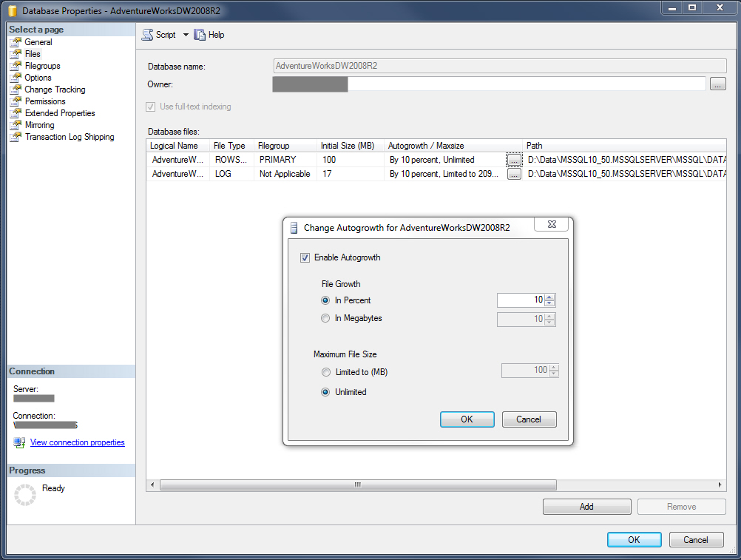The width and height of the screenshot is (741, 560).
Task: Click OK in the Change Autogrowth dialog
Action: pos(467,419)
